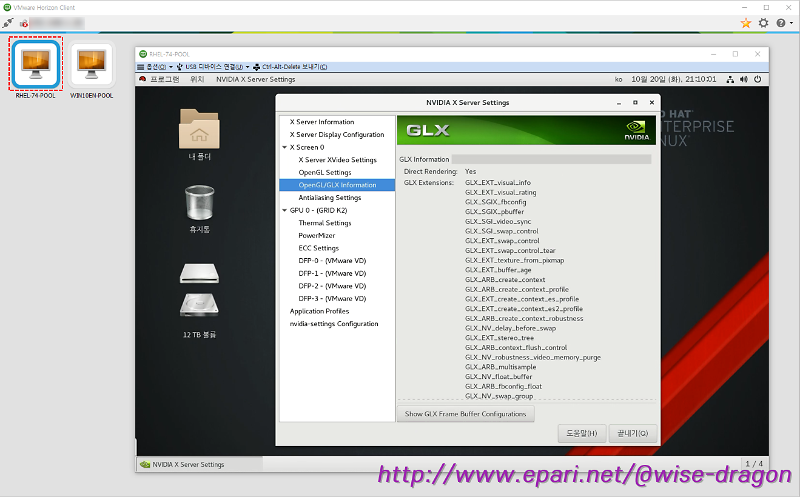
Task: Select OpenGL/GLX Information entry
Action: point(337,185)
